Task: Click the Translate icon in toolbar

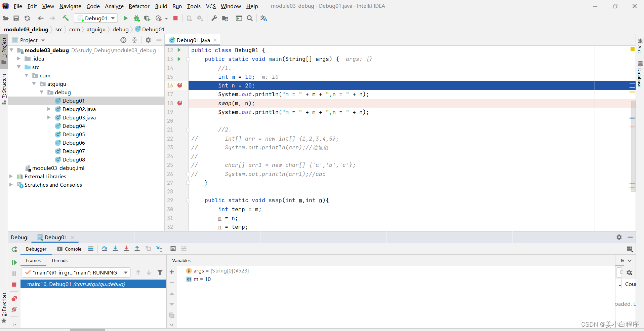Action: [264, 18]
